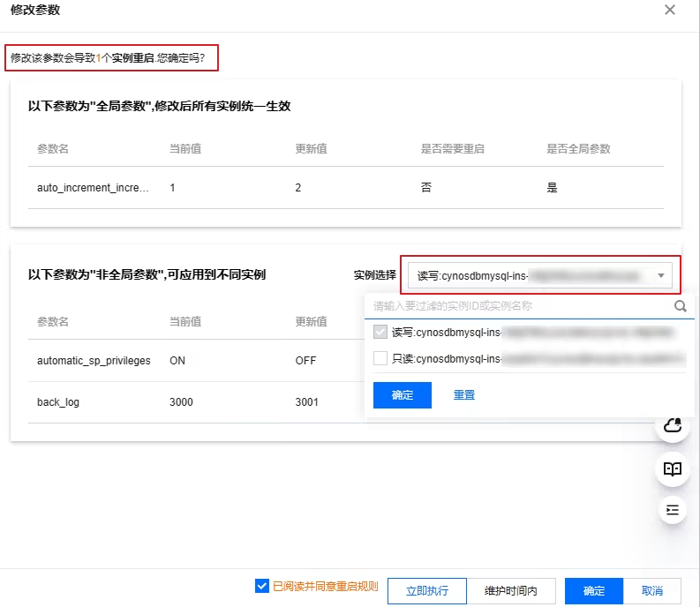Uncheck 已阅读并同意重启规则 checkbox
The height and width of the screenshot is (607, 700).
click(261, 586)
